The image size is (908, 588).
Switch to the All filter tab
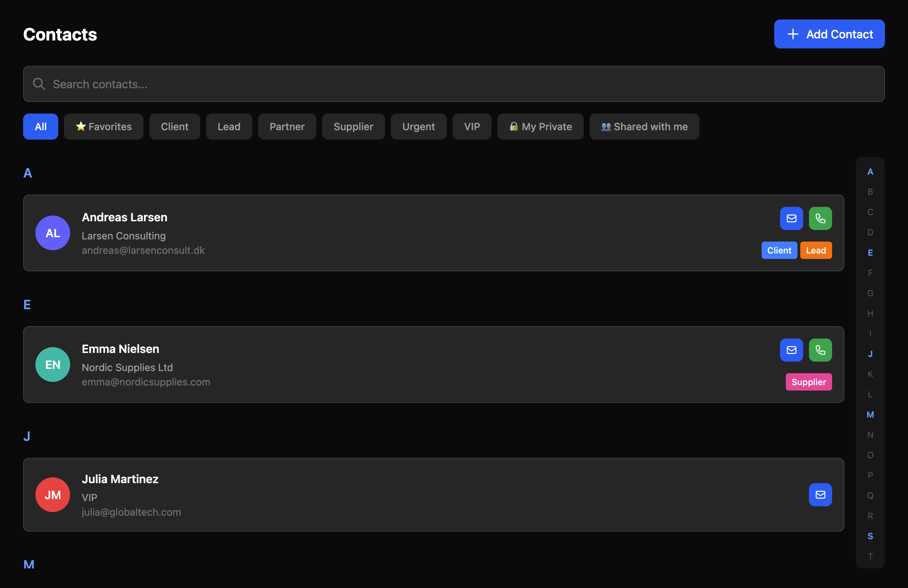pyautogui.click(x=40, y=126)
